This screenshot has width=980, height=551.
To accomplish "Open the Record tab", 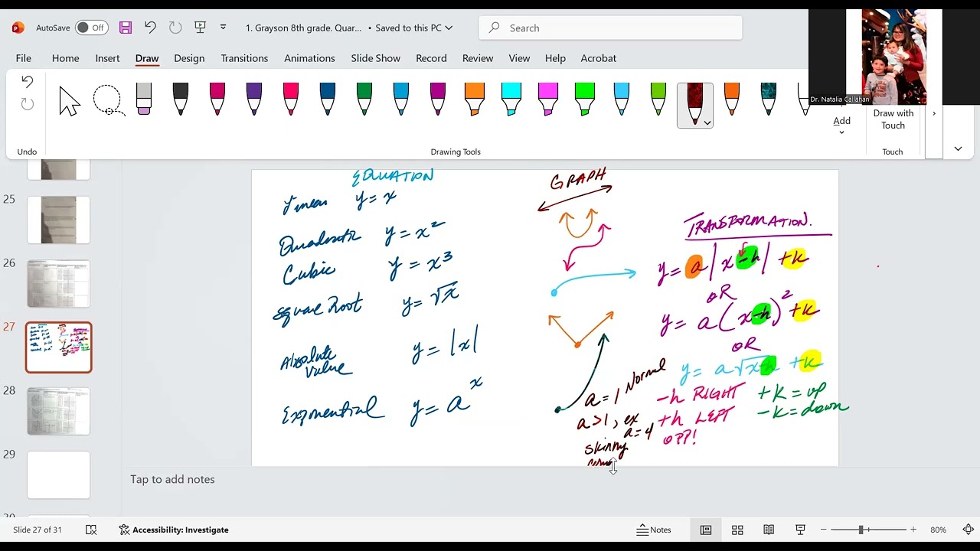I will (431, 58).
